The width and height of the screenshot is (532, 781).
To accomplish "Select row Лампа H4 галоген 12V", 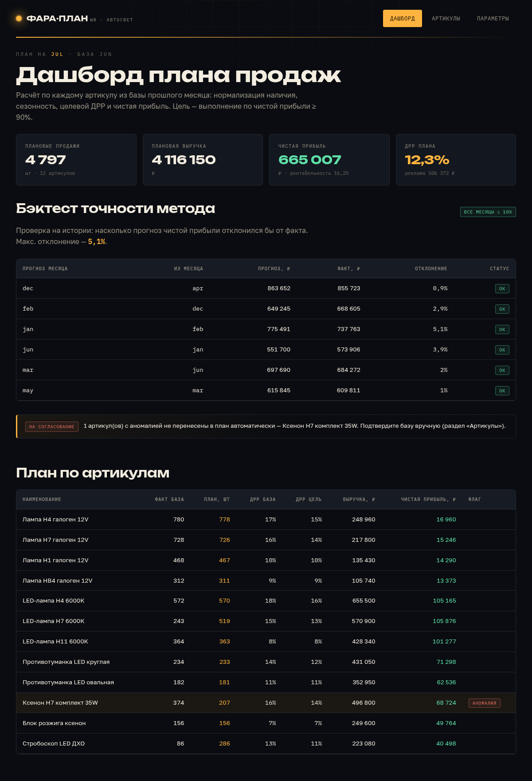I will pos(266,520).
